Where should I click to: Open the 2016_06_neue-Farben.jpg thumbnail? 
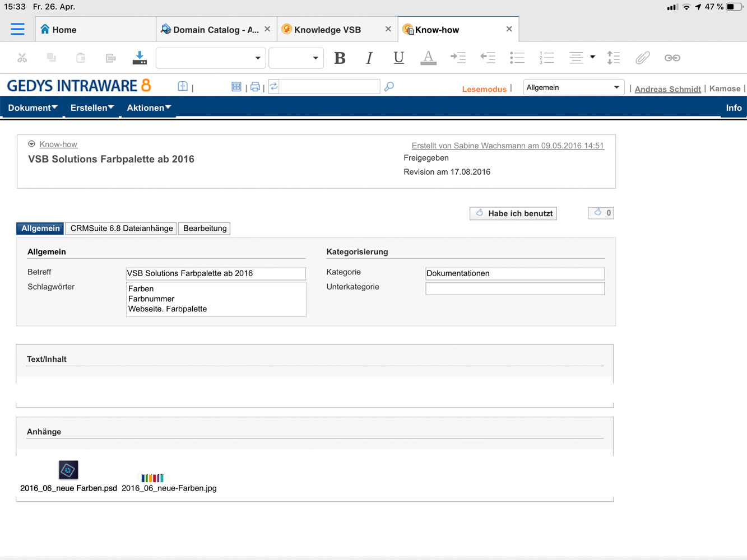tap(152, 478)
